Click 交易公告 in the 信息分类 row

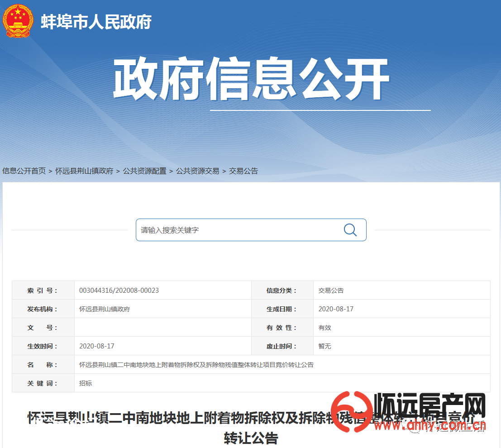[331, 291]
